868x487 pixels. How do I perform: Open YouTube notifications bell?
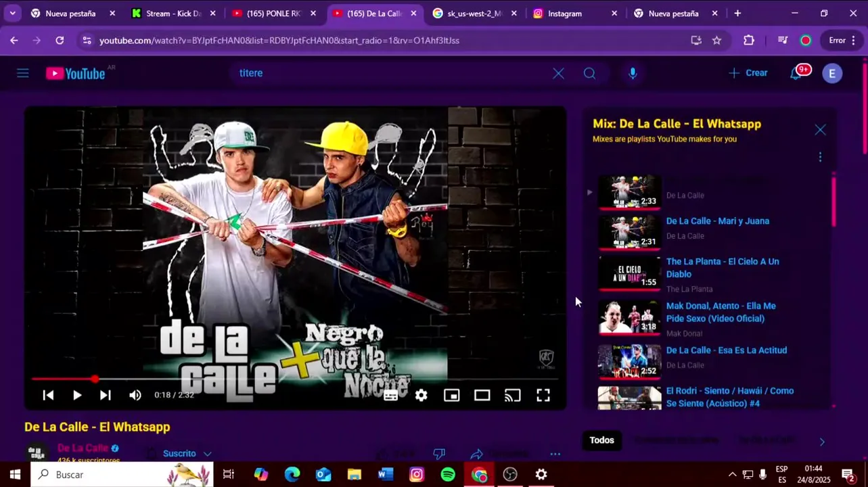pyautogui.click(x=796, y=73)
